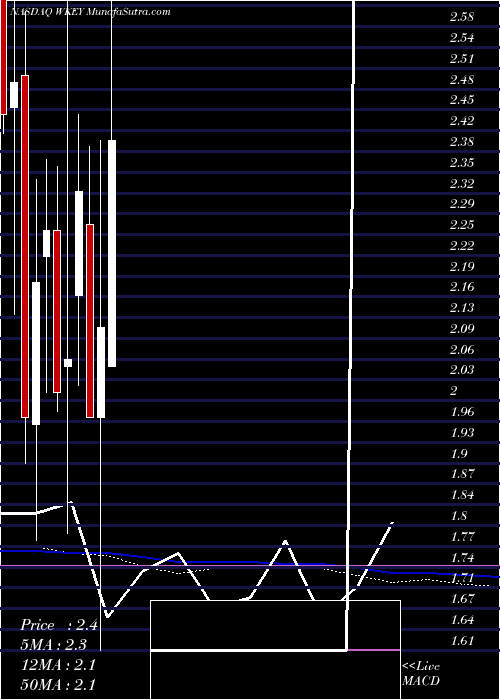Click the 1.84 price axis label
This screenshot has width=500, height=700.
click(x=462, y=495)
